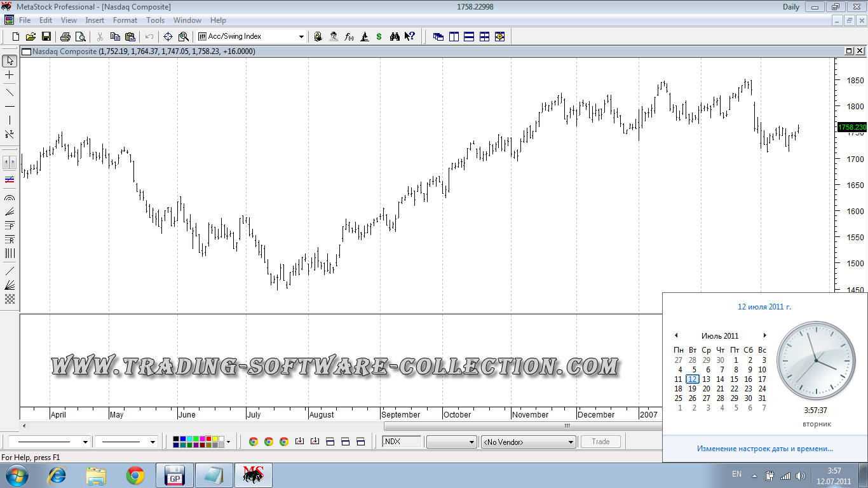Open the No Vendor dropdown list
This screenshot has height=488, width=868.
(529, 442)
